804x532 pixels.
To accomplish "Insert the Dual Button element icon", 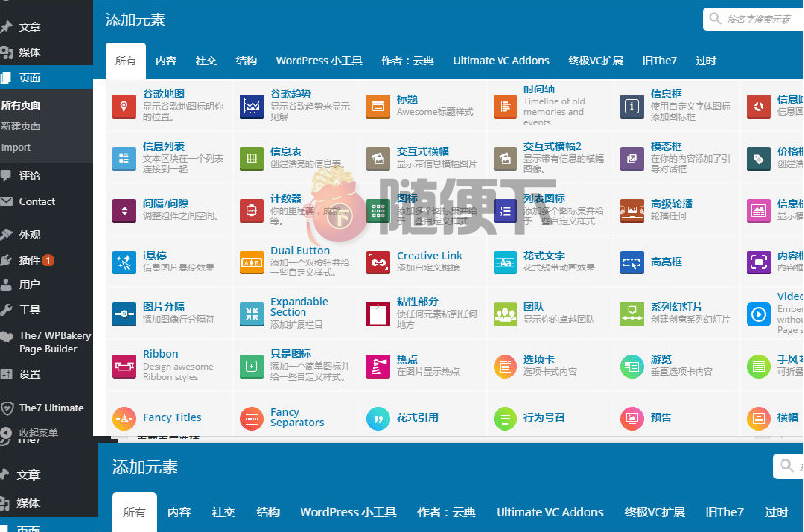I will [251, 263].
